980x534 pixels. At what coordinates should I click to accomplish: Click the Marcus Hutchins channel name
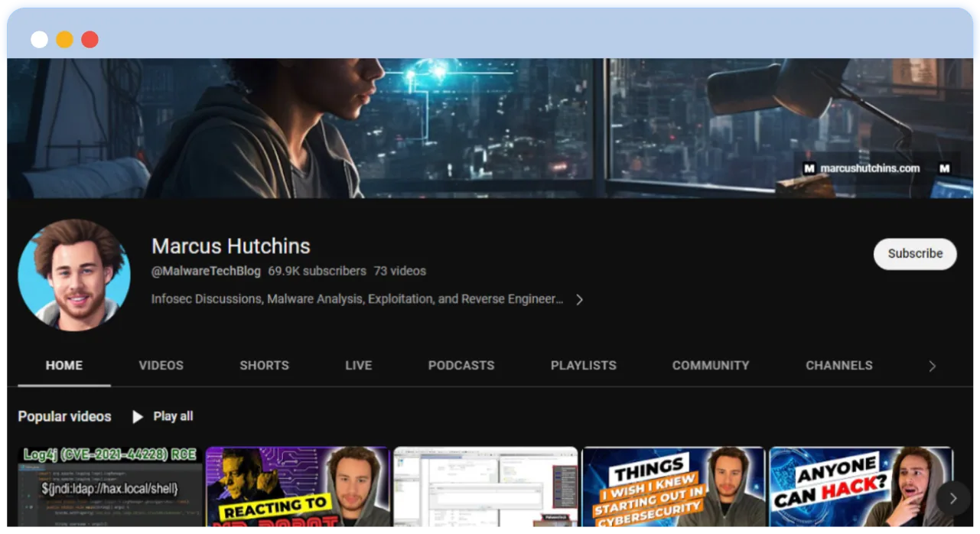(231, 246)
